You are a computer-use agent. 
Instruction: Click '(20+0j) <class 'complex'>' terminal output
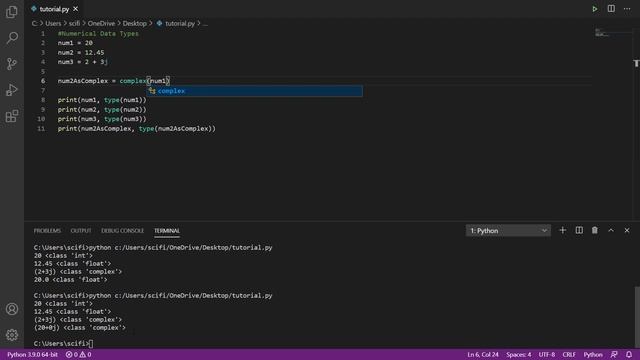(x=80, y=328)
